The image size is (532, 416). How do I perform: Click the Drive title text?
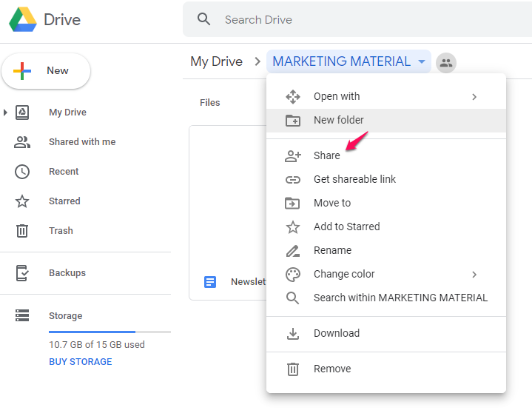tap(62, 20)
